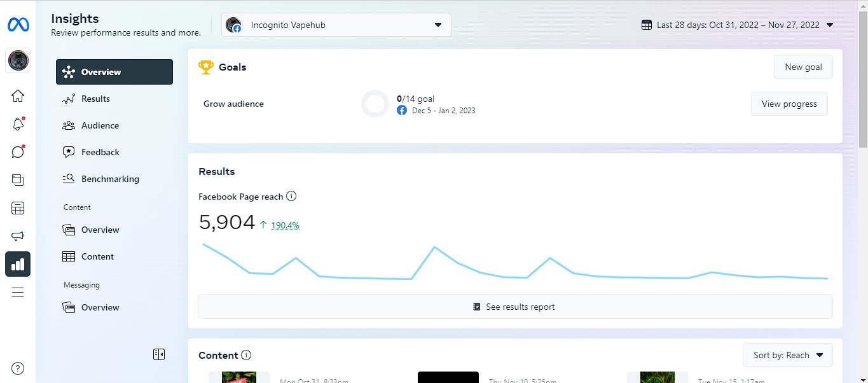Click the Meta logo icon
This screenshot has height=383, width=868.
pos(18,25)
